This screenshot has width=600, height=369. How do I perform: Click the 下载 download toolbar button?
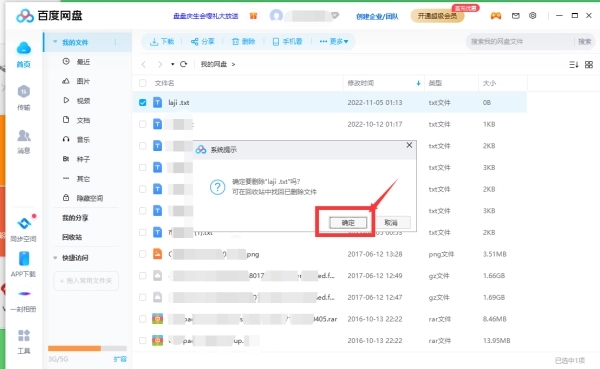(x=162, y=41)
